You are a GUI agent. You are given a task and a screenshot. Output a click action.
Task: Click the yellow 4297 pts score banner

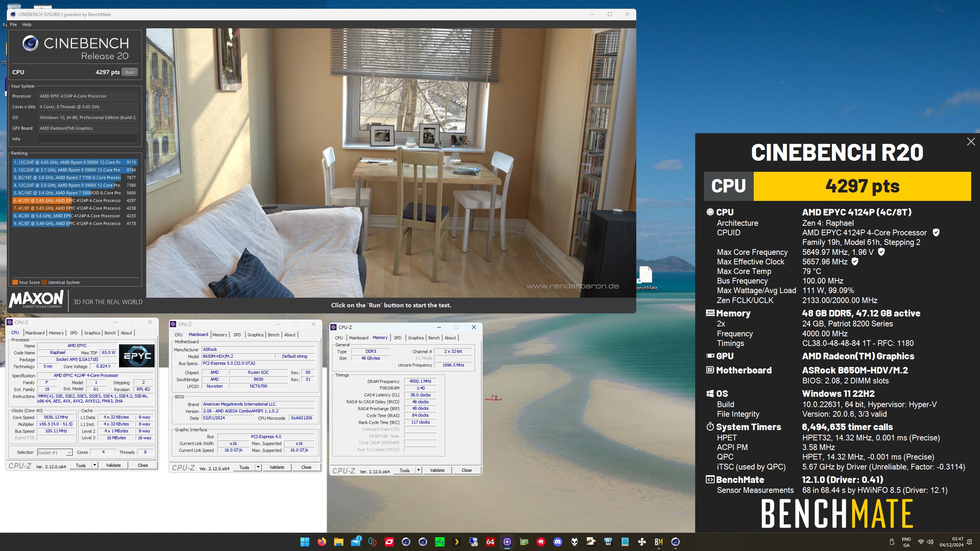[x=862, y=186]
